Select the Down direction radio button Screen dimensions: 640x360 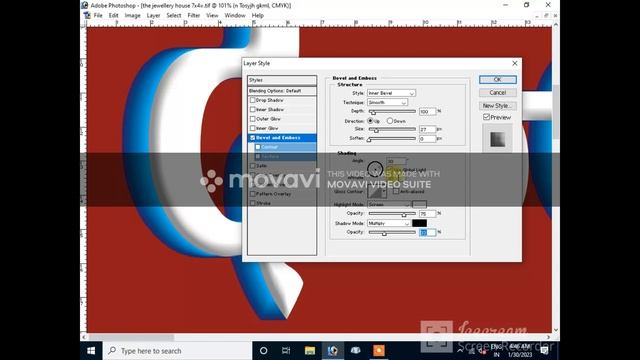click(x=390, y=121)
